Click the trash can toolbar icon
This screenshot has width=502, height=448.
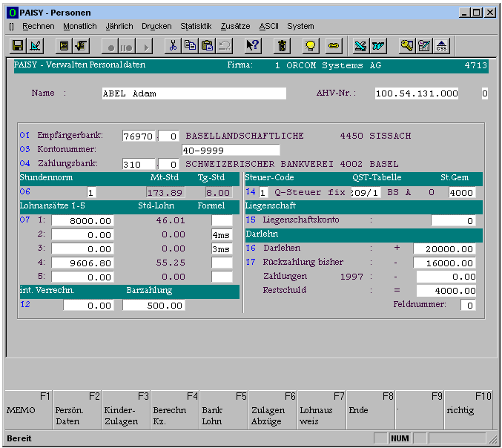pyautogui.click(x=282, y=46)
